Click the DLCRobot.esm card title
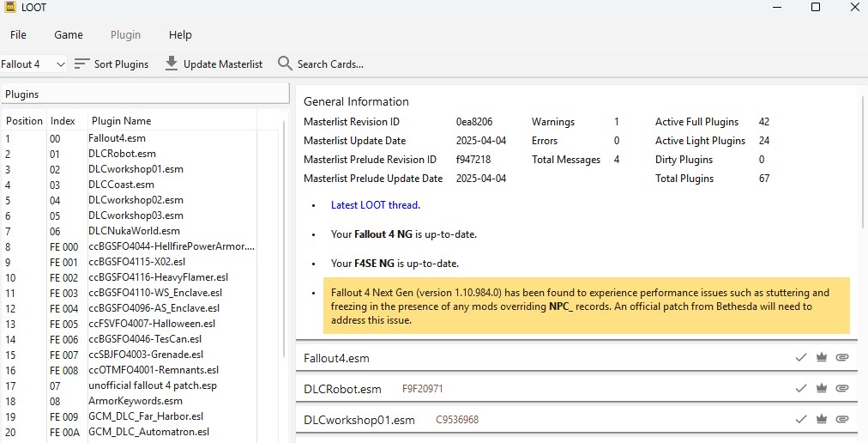Viewport: 868px width, 443px height. click(x=343, y=389)
